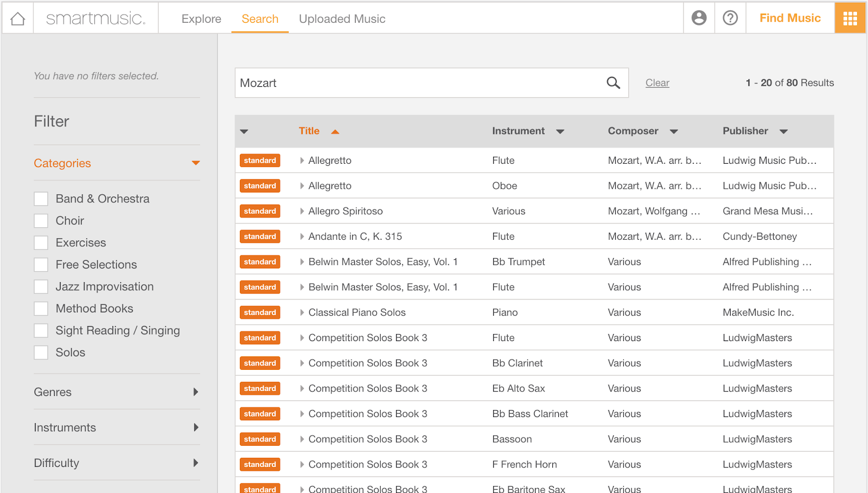Click Grand Mesa Musi… publisher cell
868x493 pixels.
click(x=768, y=211)
